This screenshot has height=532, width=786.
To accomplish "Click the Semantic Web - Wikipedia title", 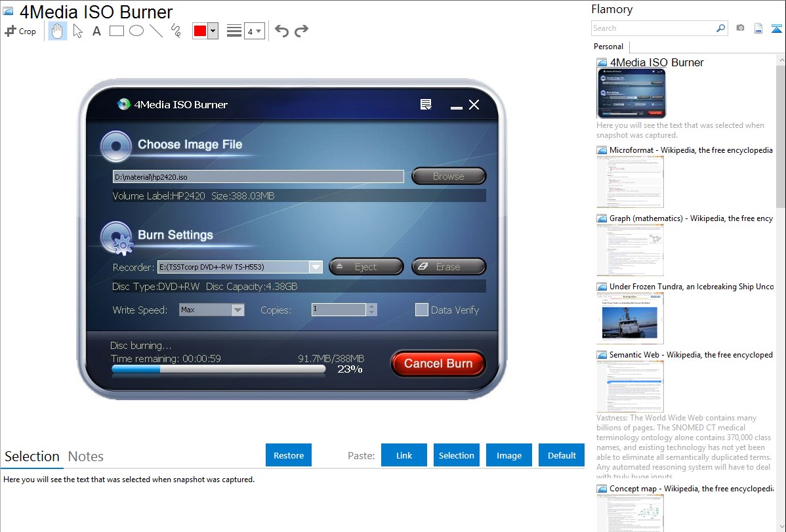I will coord(691,355).
